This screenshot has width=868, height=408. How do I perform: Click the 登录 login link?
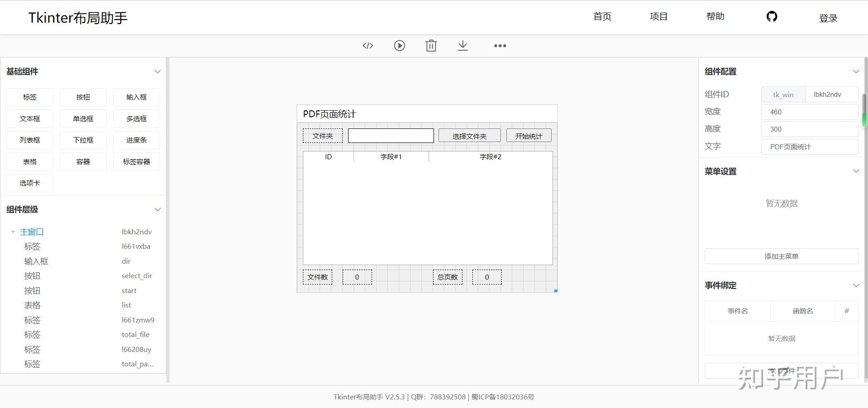[828, 18]
